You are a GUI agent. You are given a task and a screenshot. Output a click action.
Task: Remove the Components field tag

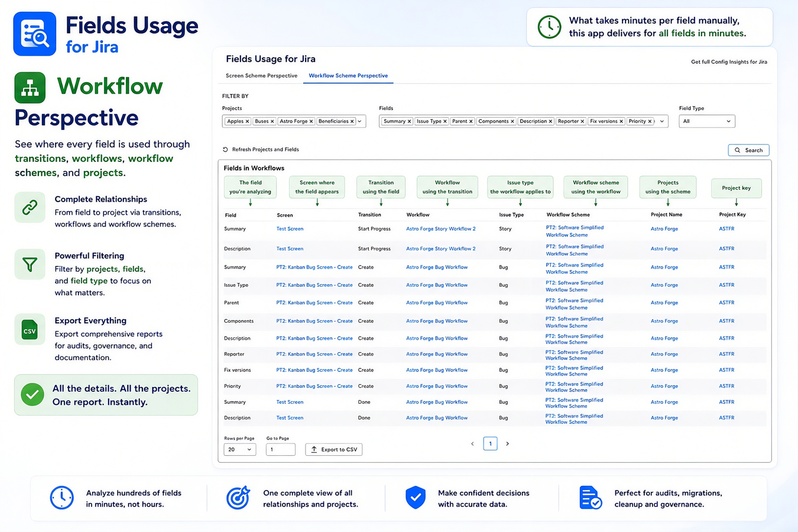512,121
